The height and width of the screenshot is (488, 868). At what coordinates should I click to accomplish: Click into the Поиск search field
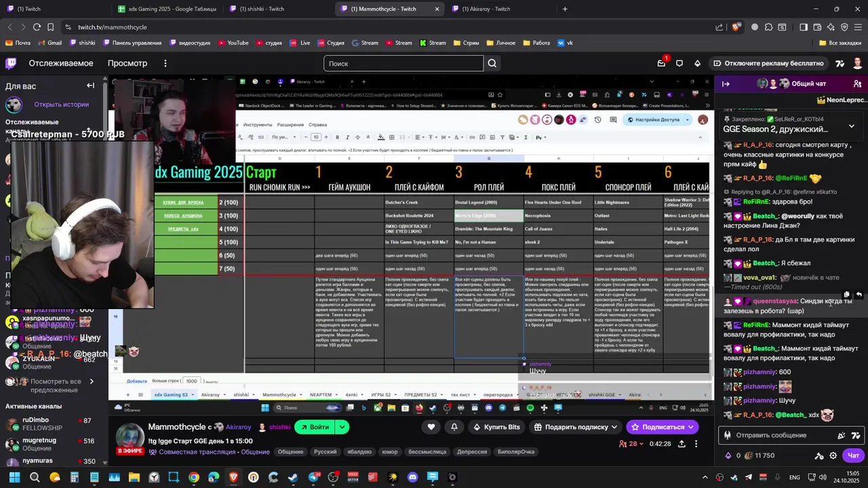[x=403, y=63]
